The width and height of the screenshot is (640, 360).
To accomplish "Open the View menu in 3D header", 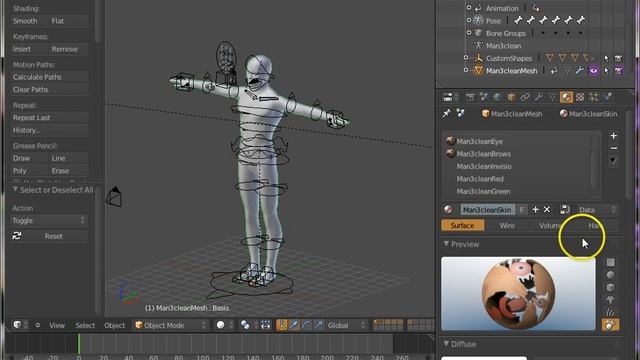I will (x=57, y=325).
